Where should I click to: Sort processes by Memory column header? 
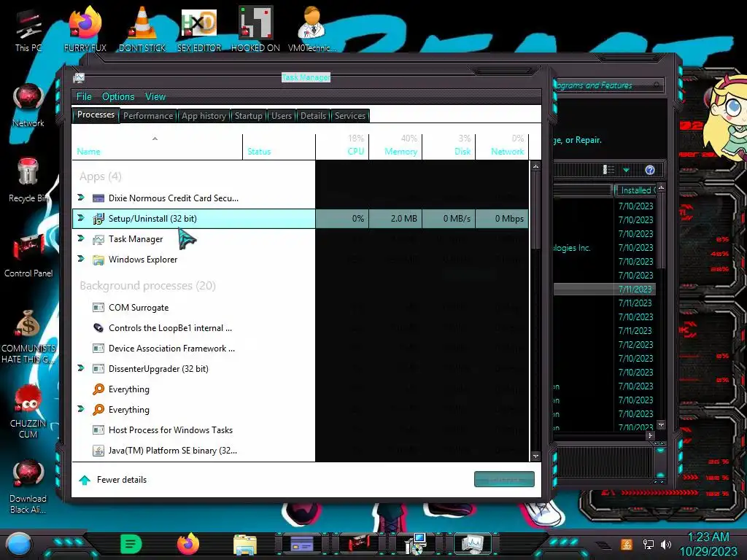(x=395, y=147)
